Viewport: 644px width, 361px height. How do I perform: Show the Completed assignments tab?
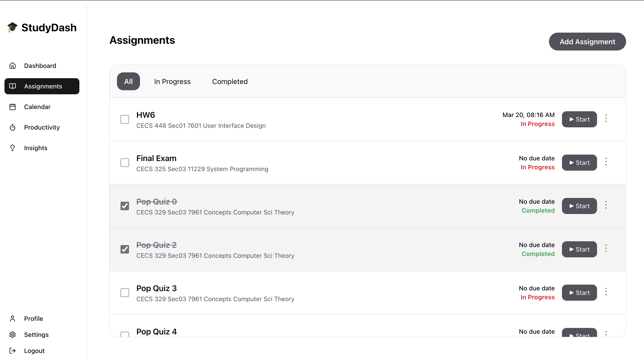click(230, 82)
